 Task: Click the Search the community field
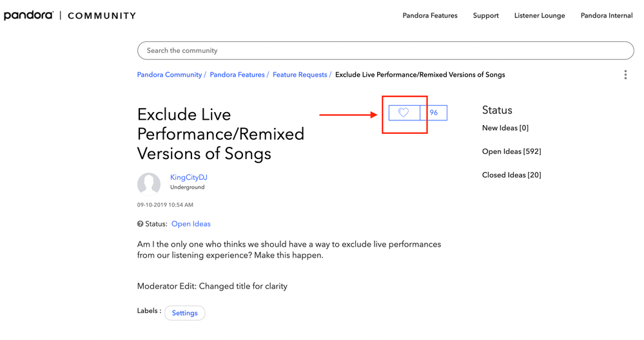(385, 50)
